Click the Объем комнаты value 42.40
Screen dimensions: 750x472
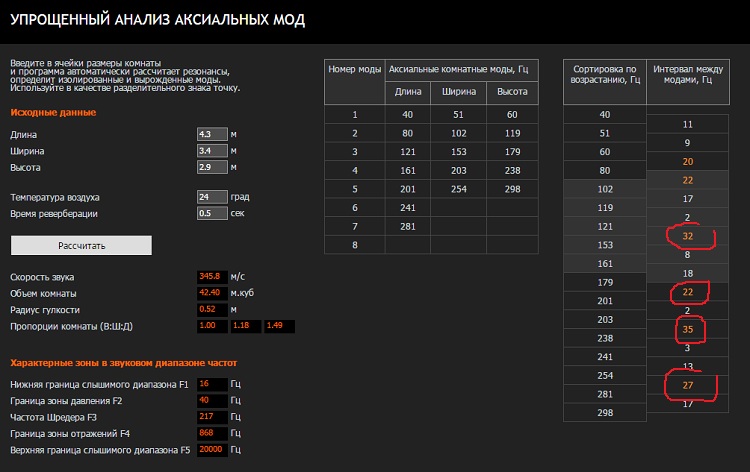pyautogui.click(x=212, y=293)
